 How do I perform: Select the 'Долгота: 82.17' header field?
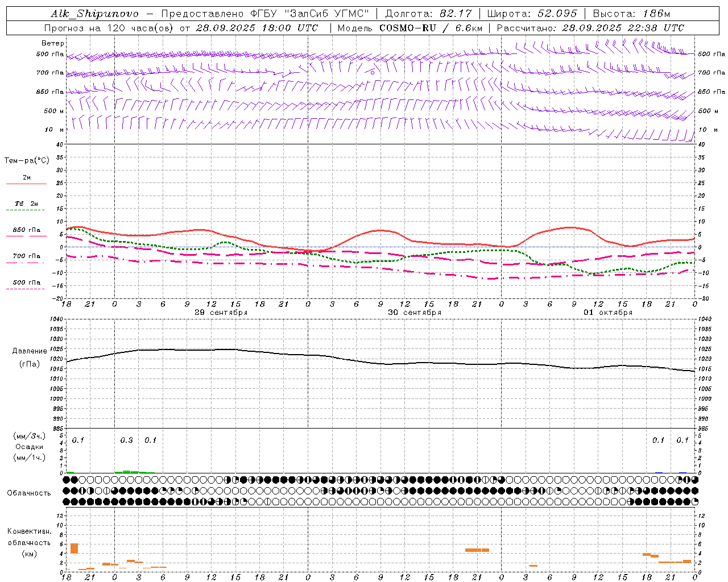pyautogui.click(x=428, y=14)
